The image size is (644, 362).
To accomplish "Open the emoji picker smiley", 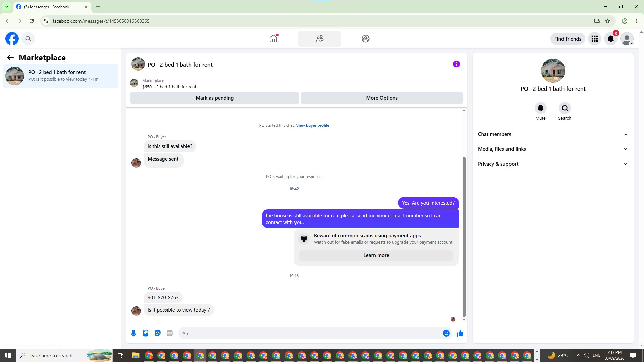I will (446, 333).
